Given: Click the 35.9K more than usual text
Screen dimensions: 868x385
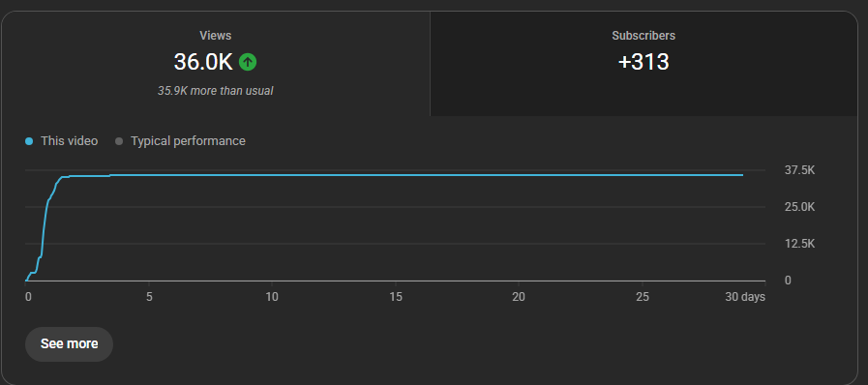Looking at the screenshot, I should 216,91.
